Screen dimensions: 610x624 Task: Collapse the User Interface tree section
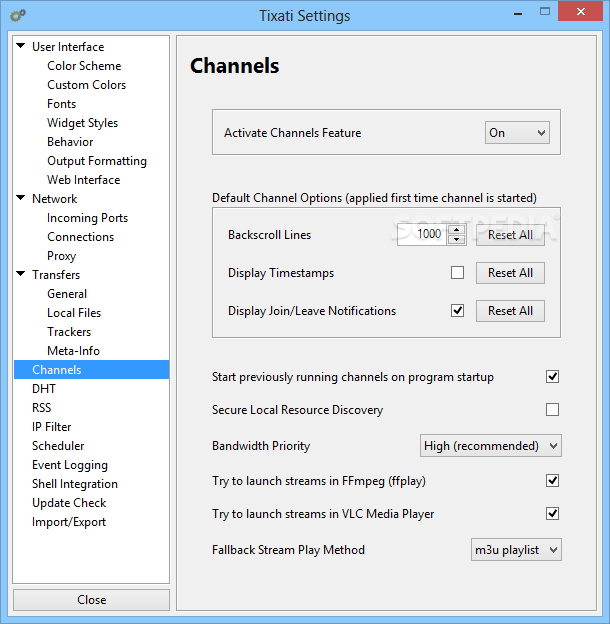coord(21,46)
